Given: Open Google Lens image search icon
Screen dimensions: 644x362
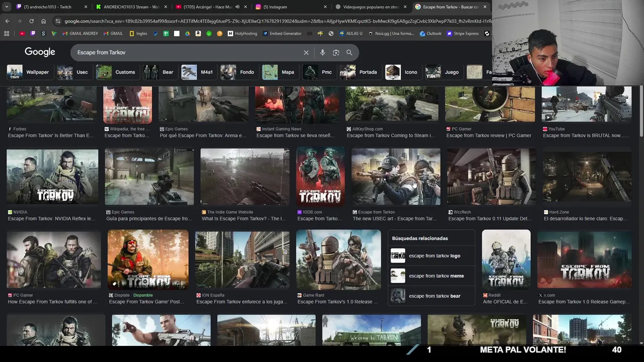Looking at the screenshot, I should pyautogui.click(x=336, y=52).
